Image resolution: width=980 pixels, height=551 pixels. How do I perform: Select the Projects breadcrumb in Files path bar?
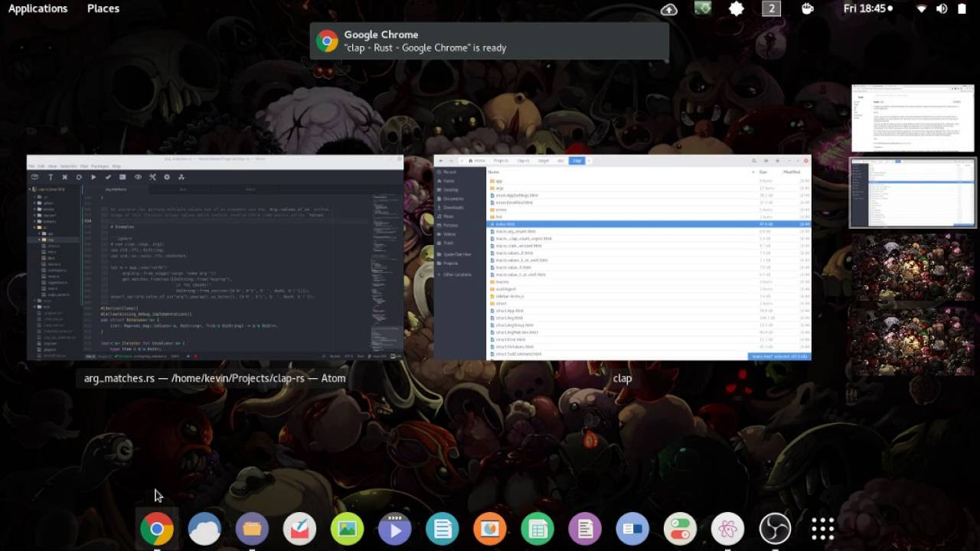coord(501,161)
